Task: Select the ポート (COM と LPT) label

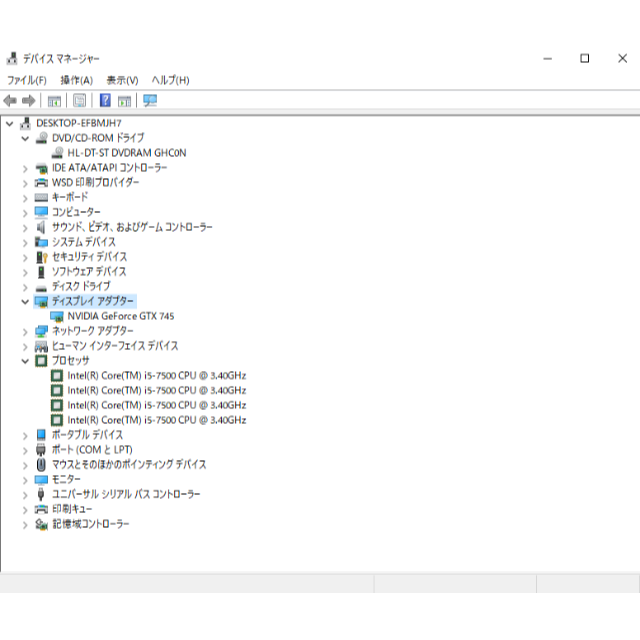Action: (92, 450)
